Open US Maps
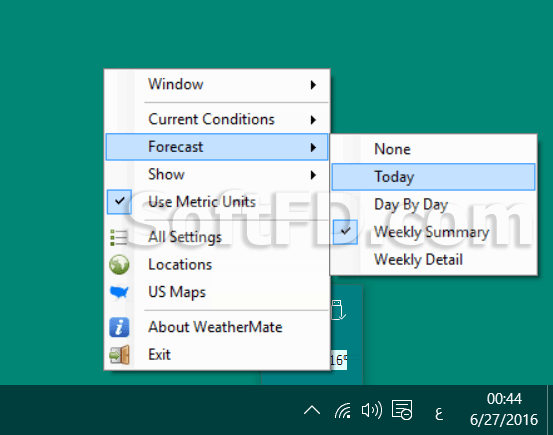 217,292
